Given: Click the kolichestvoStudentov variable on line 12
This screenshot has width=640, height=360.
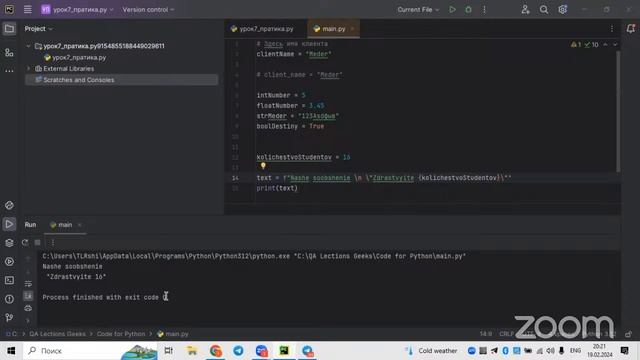Looking at the screenshot, I should click(294, 157).
